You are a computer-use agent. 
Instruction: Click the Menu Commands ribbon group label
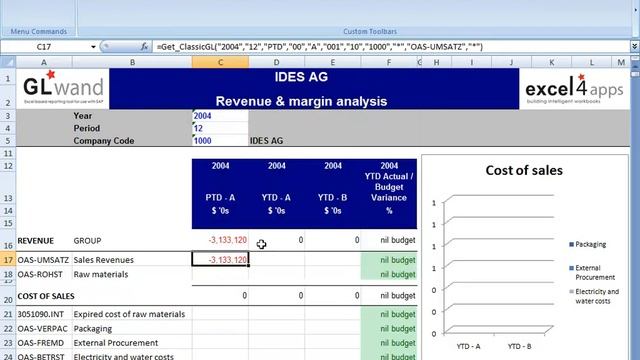(x=39, y=31)
